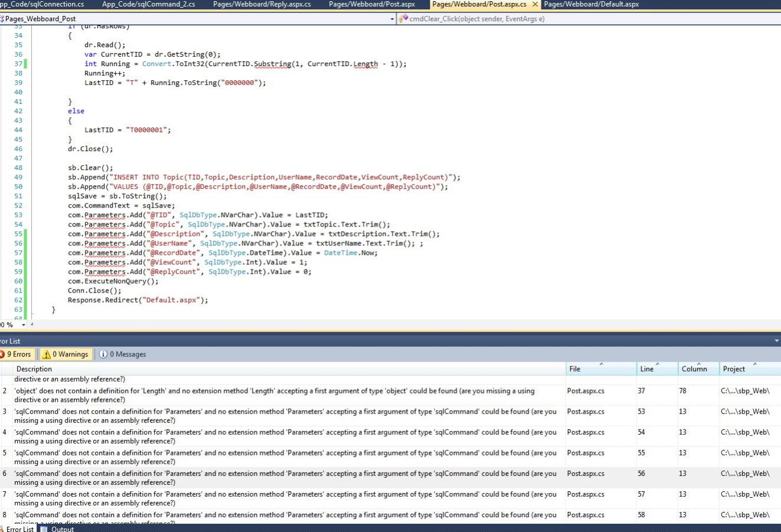
Task: Toggle the 9 Errors filter
Action: (16, 354)
